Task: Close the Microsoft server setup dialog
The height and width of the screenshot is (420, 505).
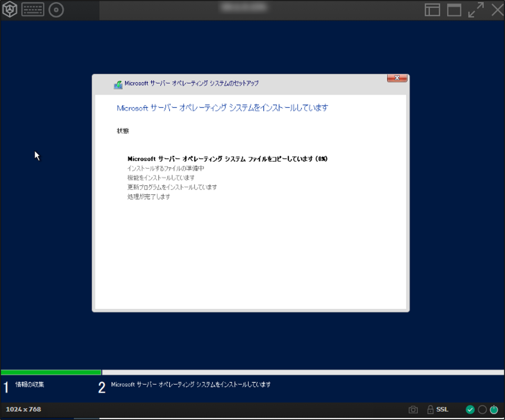Action: coord(397,78)
